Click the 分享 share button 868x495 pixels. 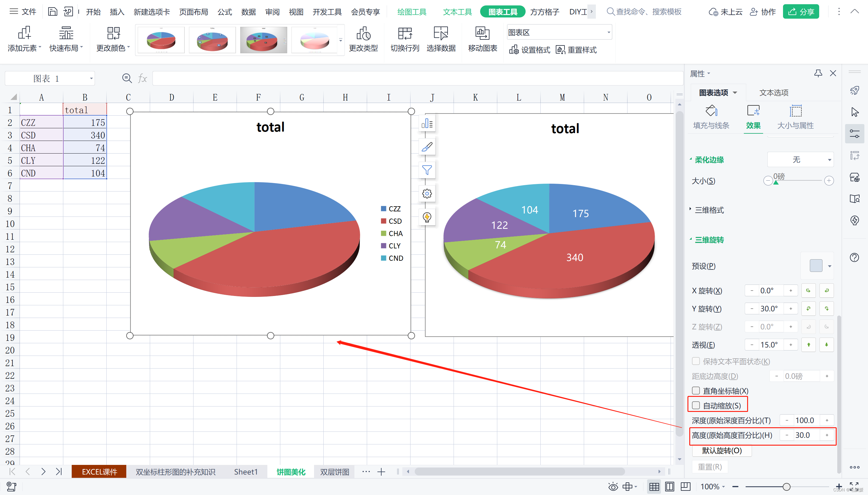click(800, 12)
